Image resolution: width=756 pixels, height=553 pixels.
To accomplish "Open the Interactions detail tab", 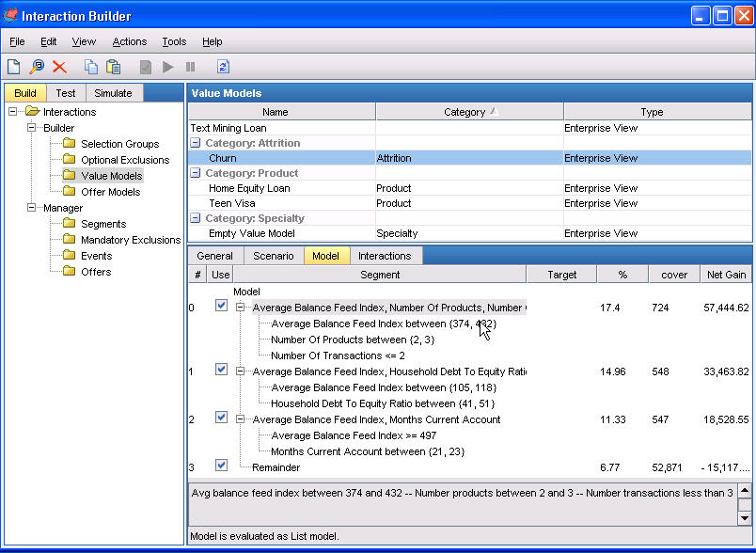I will 385,256.
